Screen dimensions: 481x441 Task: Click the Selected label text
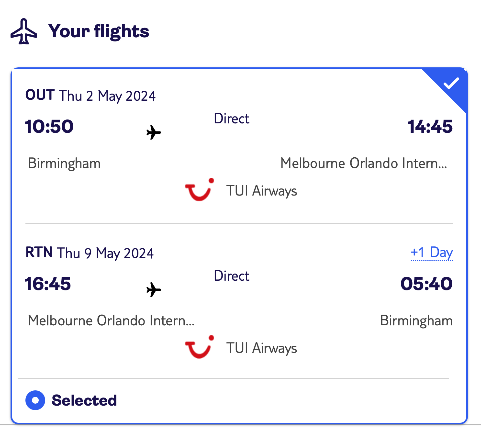(x=84, y=400)
